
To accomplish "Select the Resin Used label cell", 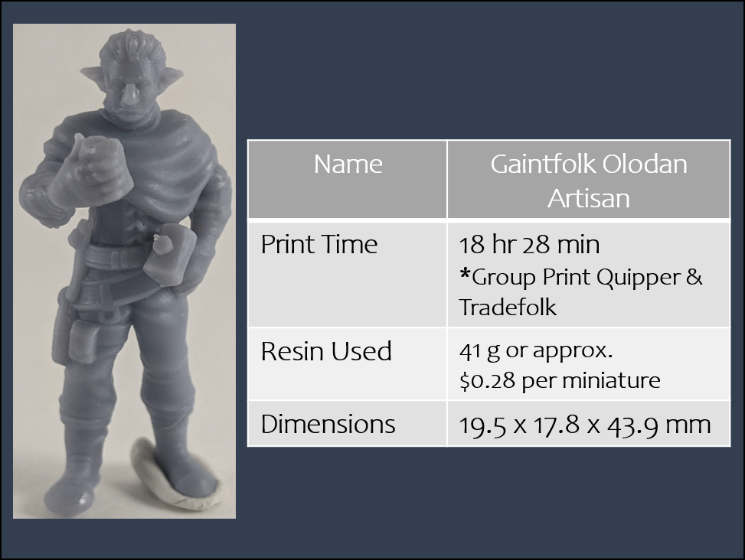I will [x=348, y=364].
